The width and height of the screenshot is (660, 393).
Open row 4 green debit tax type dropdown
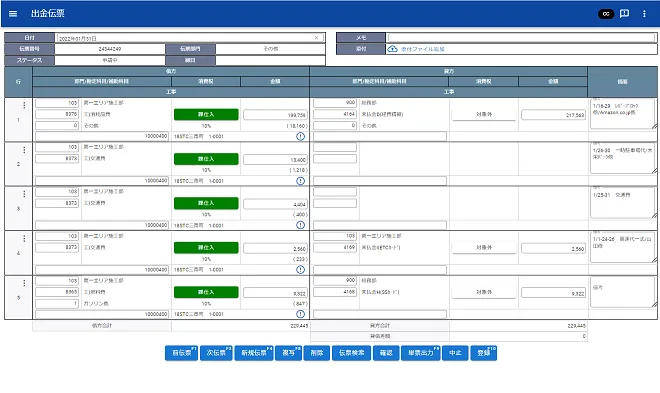pos(206,248)
